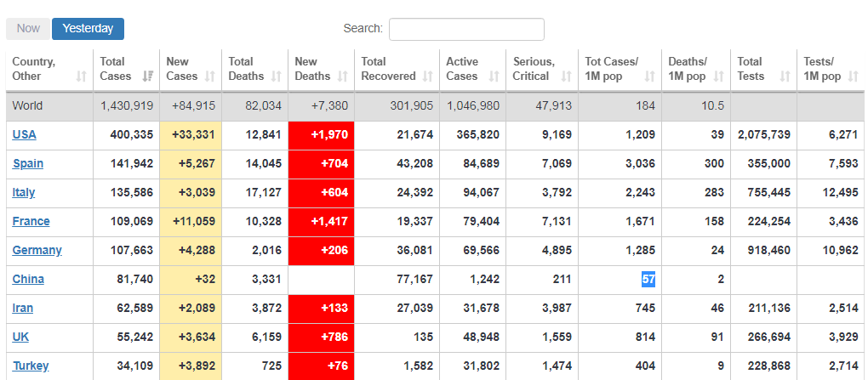The width and height of the screenshot is (868, 380).
Task: Select the Yesterday tab
Action: point(88,29)
